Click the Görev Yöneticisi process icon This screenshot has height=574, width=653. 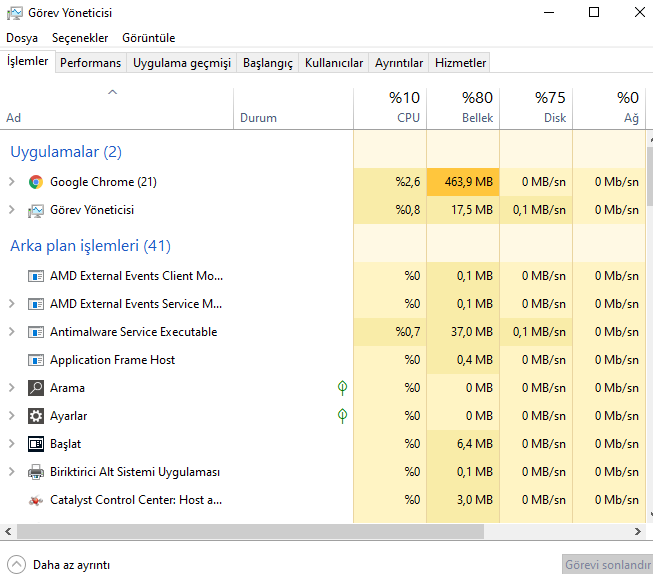(x=36, y=210)
